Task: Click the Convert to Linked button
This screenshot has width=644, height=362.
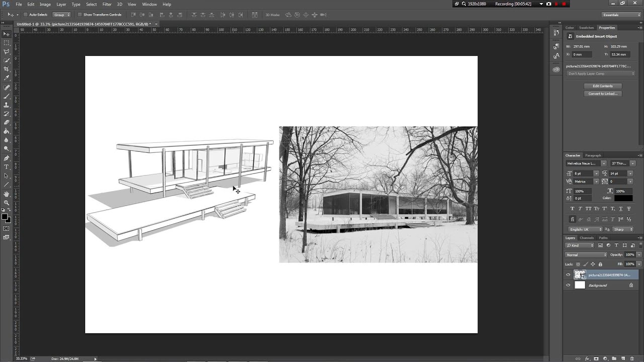Action: pos(603,94)
